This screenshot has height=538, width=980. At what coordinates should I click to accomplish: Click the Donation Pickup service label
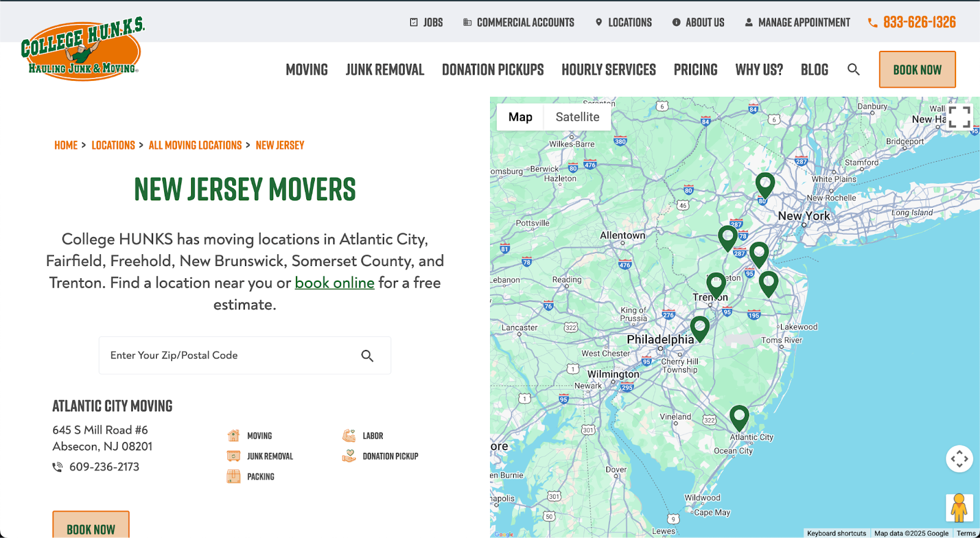390,456
